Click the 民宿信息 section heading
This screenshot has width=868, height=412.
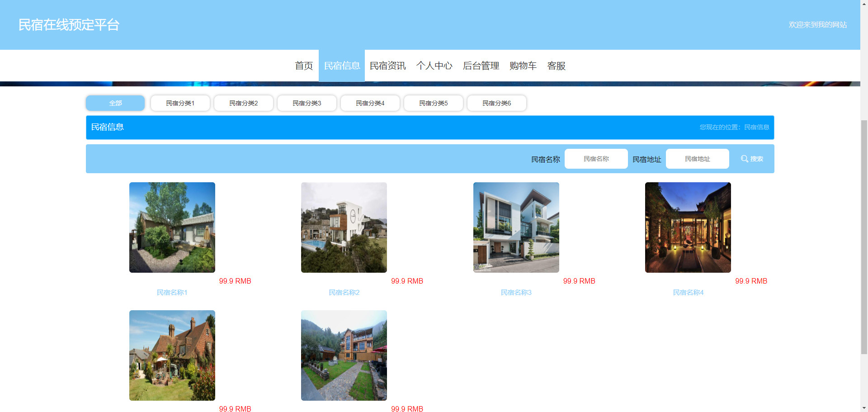pos(108,127)
